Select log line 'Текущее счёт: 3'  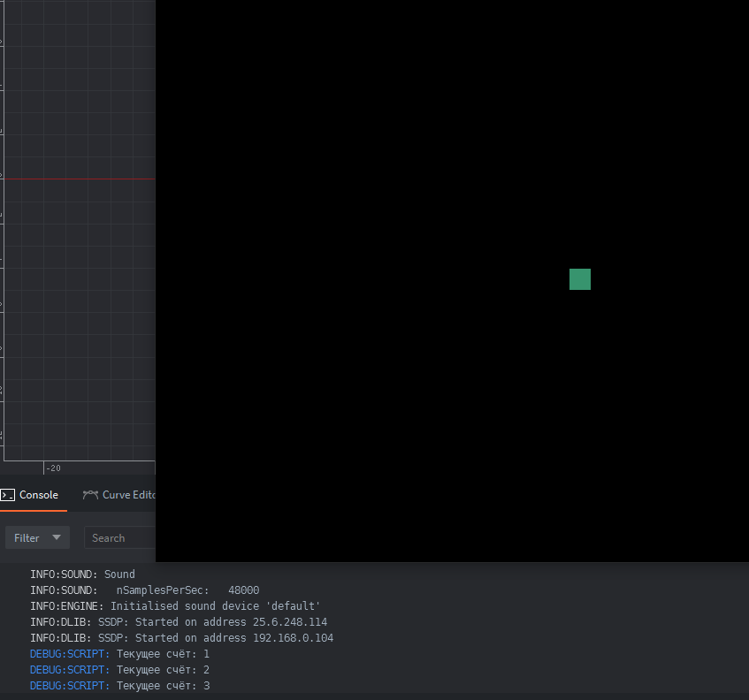(119, 686)
